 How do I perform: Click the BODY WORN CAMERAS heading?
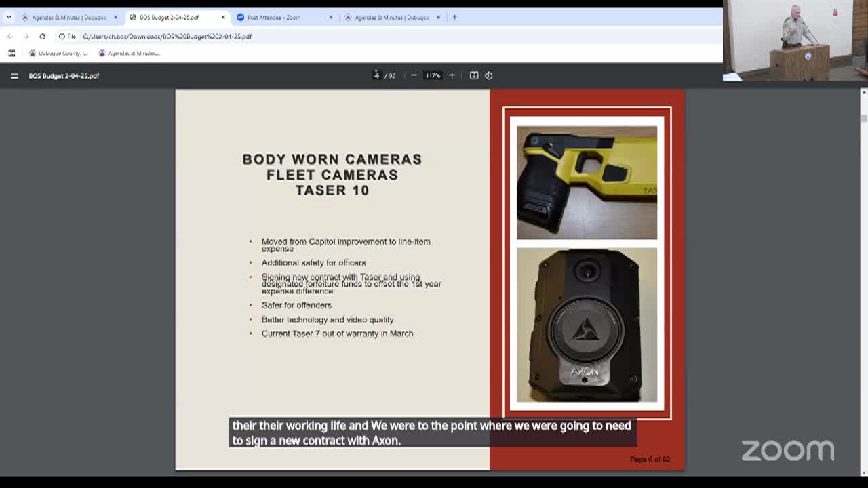[x=332, y=159]
